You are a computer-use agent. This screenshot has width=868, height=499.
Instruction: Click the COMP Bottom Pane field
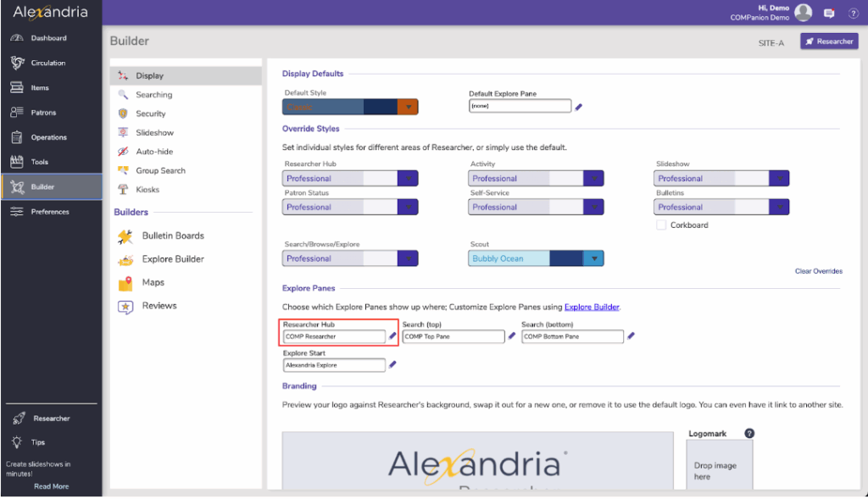pos(572,336)
